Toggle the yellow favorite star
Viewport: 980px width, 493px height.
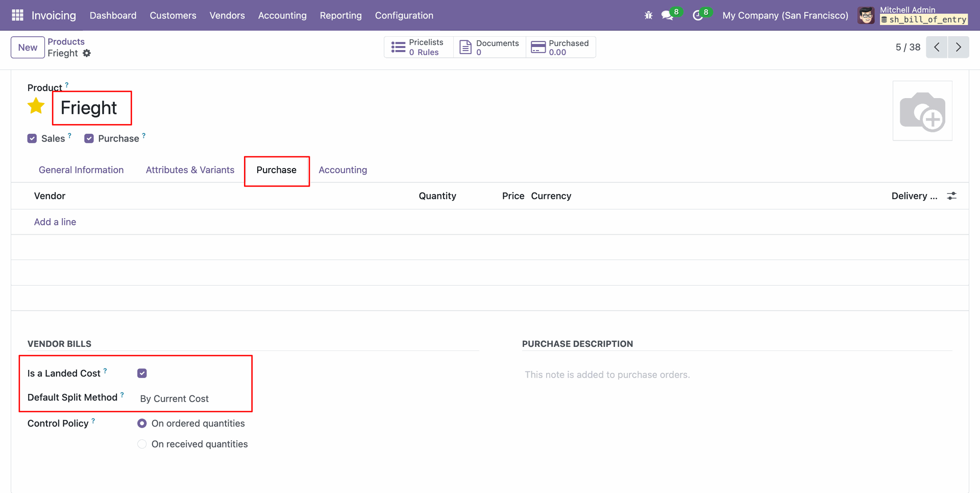pos(36,106)
